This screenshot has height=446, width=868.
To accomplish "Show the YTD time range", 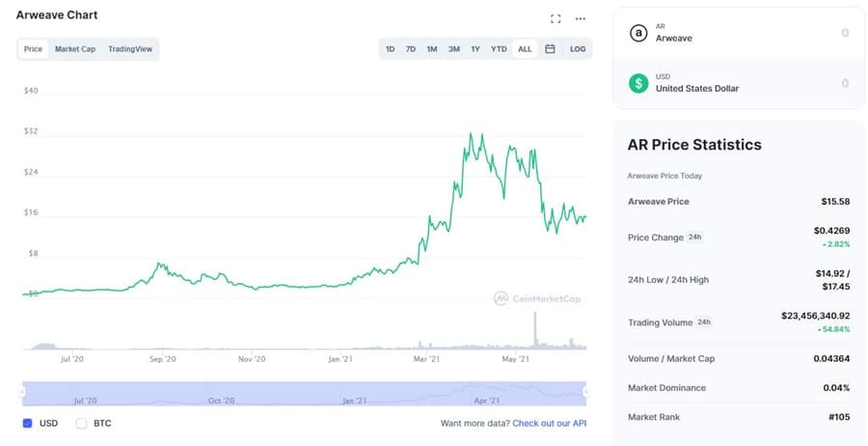I will (x=499, y=48).
